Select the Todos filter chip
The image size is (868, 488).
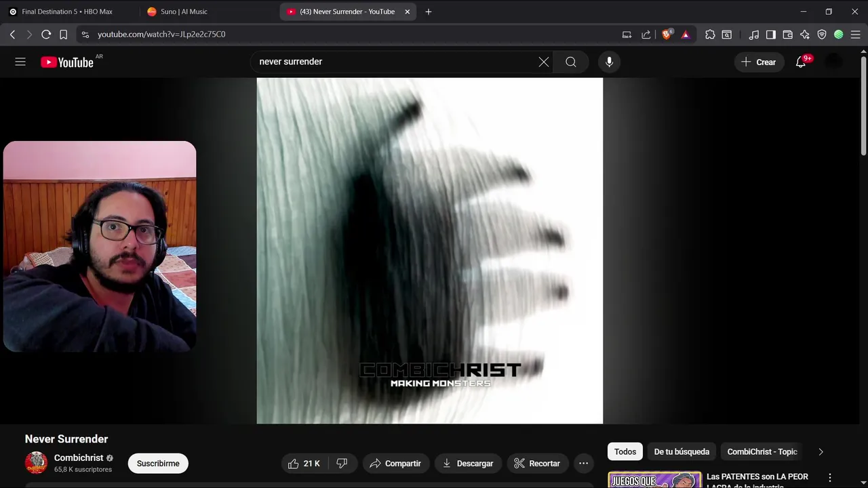coord(625,451)
